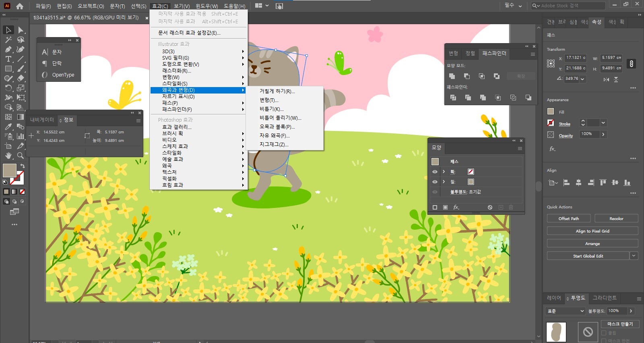Screen dimensions: 644x343
Task: Toggle visibility eye of 획 stroke row
Action: pyautogui.click(x=435, y=172)
